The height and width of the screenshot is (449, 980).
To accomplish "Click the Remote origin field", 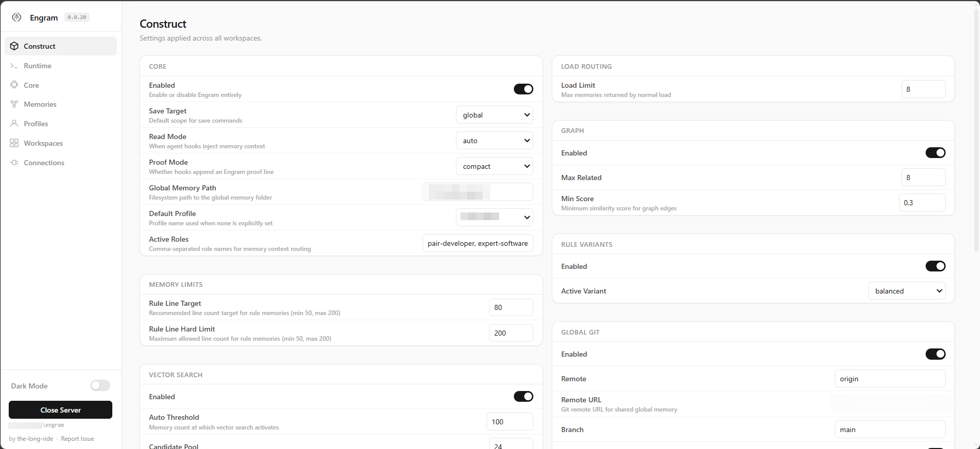I will point(890,379).
